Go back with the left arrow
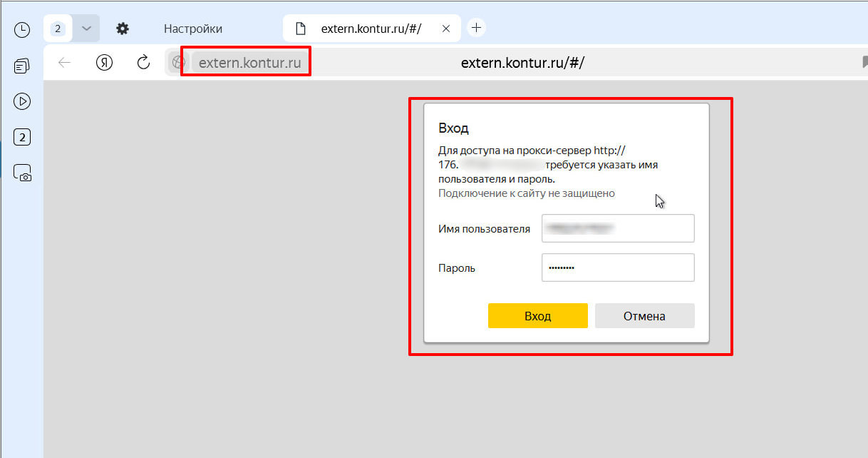 65,63
